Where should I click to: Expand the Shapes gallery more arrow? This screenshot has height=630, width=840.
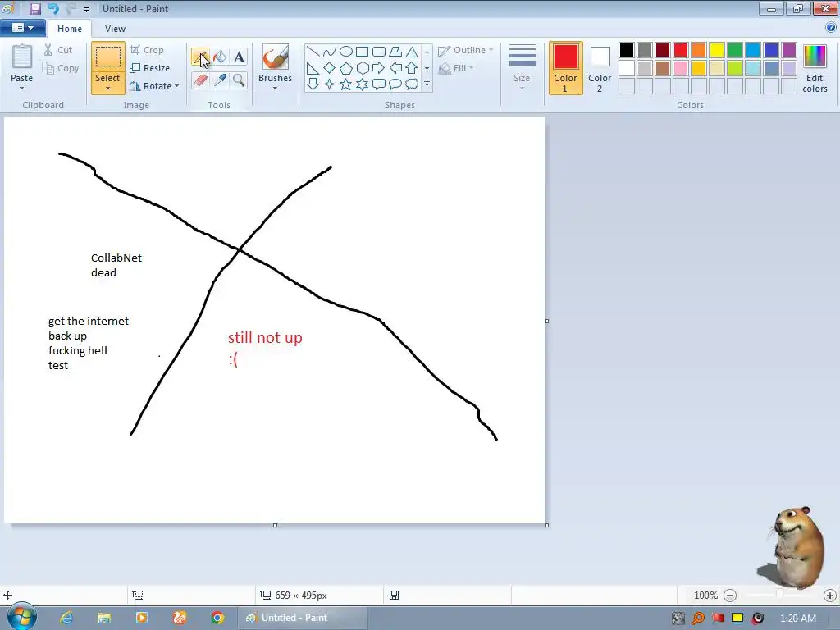(x=427, y=84)
